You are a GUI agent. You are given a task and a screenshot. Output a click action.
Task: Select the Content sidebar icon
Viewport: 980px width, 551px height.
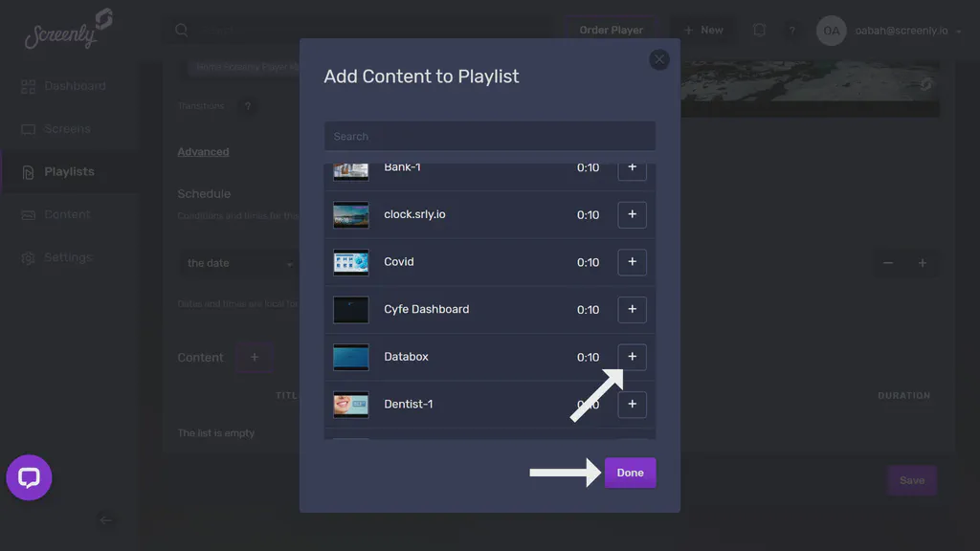point(30,214)
